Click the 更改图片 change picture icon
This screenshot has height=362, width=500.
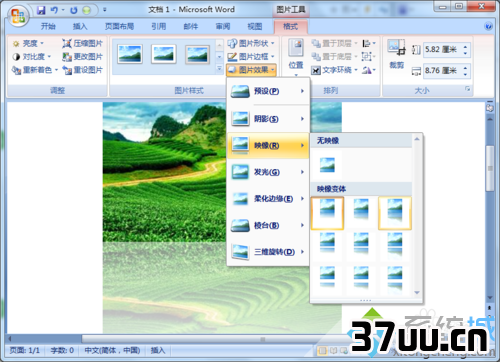coord(67,57)
